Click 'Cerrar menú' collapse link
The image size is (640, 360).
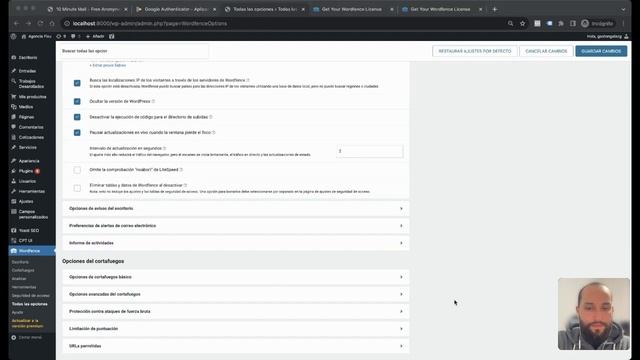(x=27, y=338)
